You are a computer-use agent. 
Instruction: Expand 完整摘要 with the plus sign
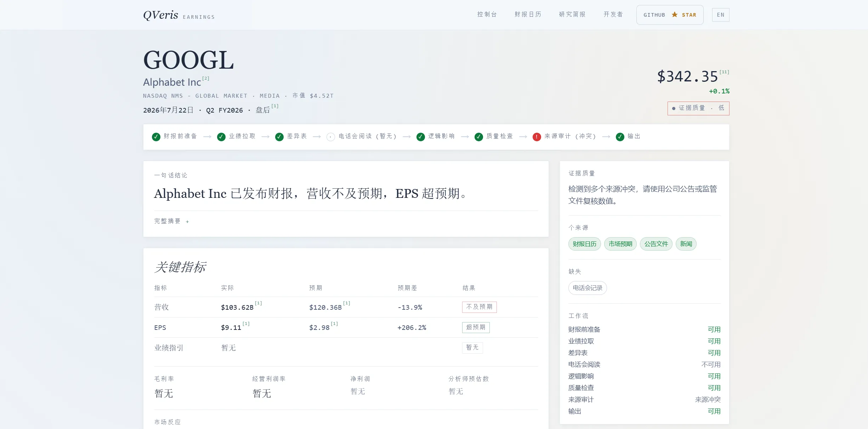tap(187, 222)
